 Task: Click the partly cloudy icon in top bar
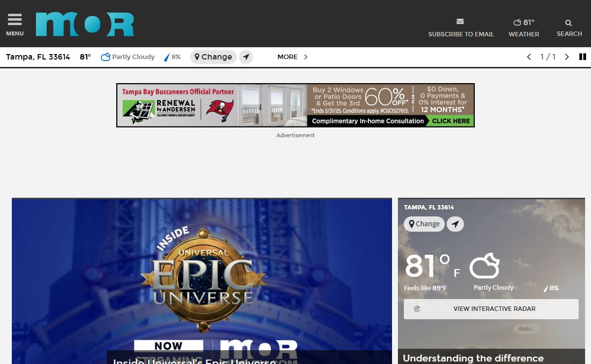coord(105,57)
